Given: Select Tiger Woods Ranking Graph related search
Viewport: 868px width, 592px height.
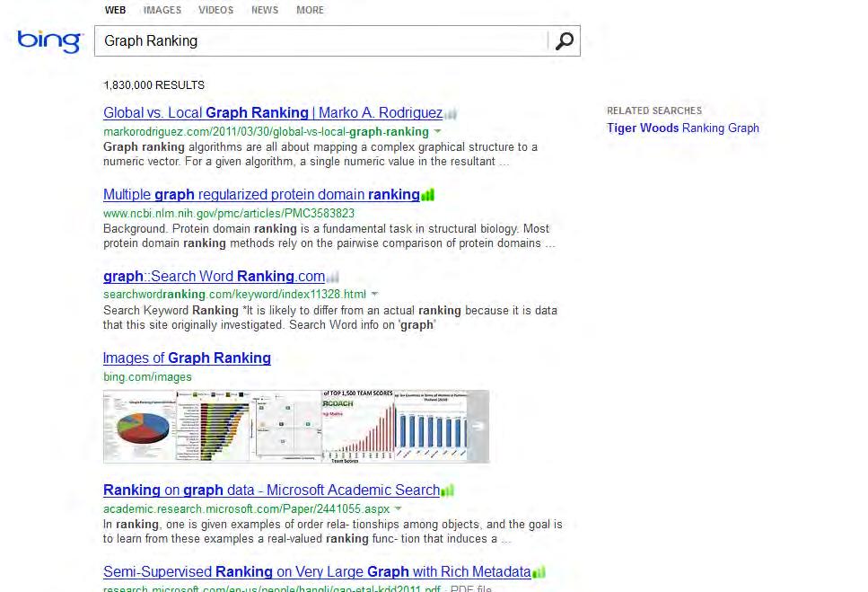Looking at the screenshot, I should [x=682, y=128].
